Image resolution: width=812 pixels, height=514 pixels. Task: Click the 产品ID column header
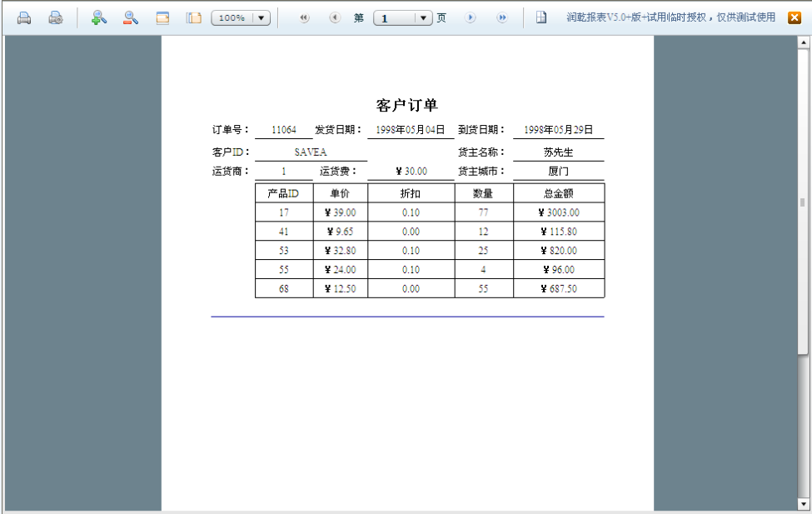coord(284,193)
